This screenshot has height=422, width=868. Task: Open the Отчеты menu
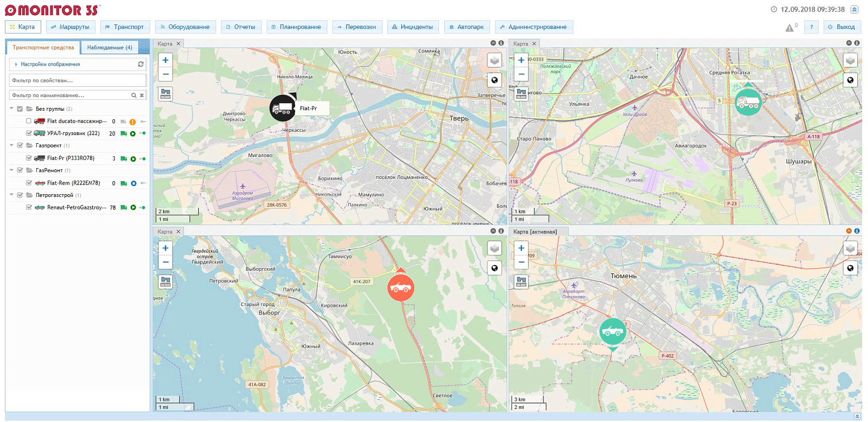point(240,27)
